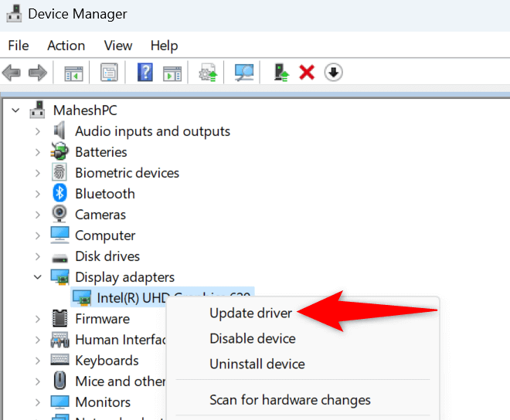Open the View menu

click(x=118, y=46)
